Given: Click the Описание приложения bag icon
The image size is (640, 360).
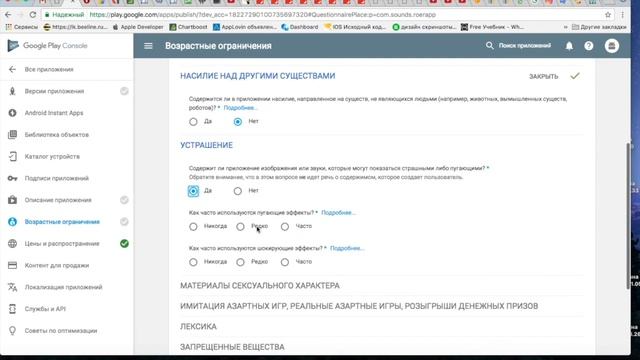Looking at the screenshot, I should [x=12, y=200].
